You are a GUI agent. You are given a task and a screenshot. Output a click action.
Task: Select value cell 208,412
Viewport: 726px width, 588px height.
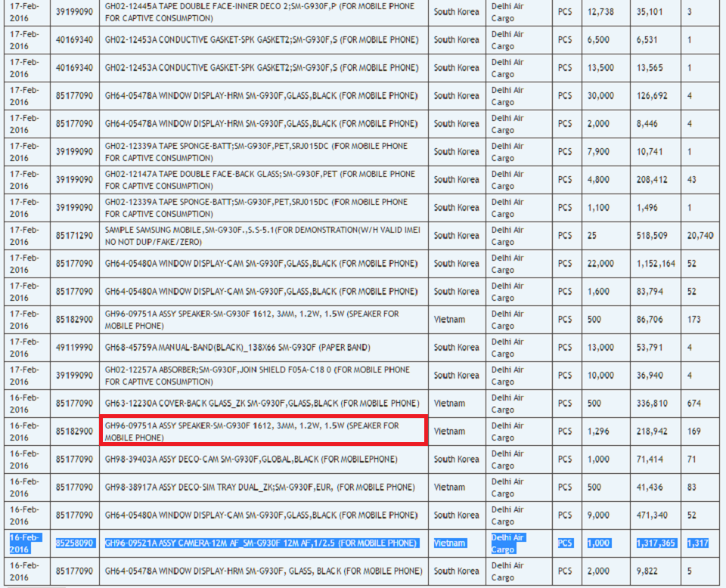(x=655, y=180)
